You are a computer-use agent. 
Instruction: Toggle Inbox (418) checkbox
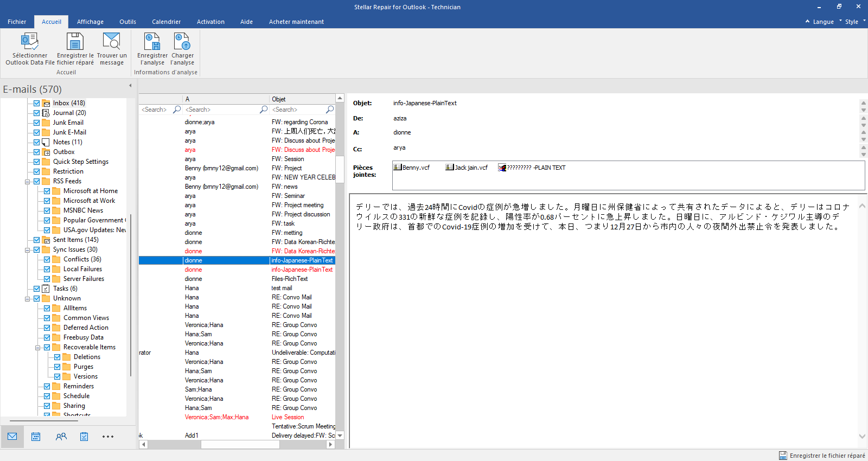tap(36, 103)
